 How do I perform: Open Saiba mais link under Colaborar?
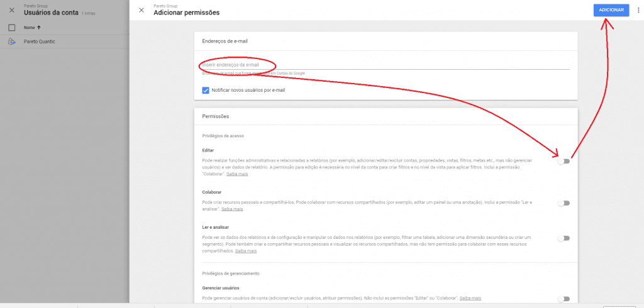[x=233, y=209]
